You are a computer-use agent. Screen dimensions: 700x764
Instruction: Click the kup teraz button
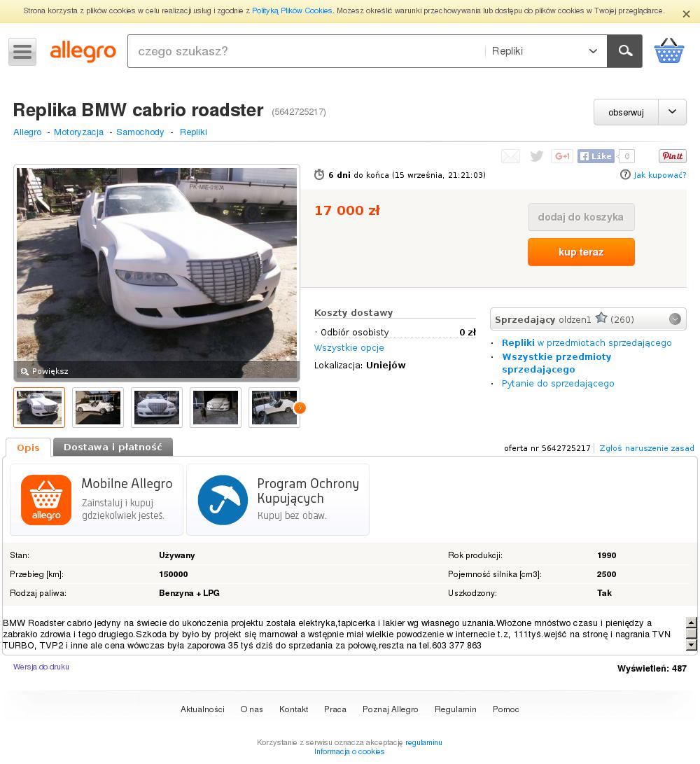coord(581,252)
